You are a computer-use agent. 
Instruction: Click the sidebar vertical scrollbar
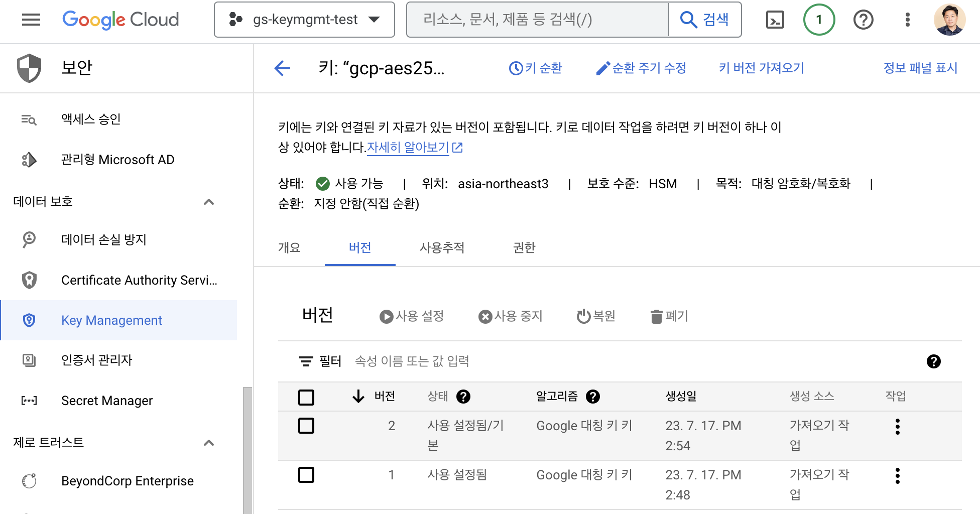click(247, 450)
